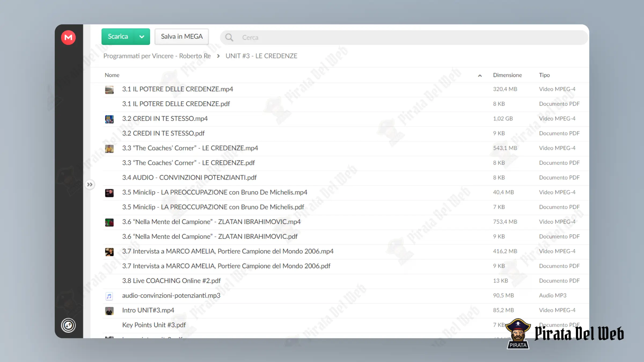Sort by the Nome column header
This screenshot has width=644, height=362.
click(112, 75)
